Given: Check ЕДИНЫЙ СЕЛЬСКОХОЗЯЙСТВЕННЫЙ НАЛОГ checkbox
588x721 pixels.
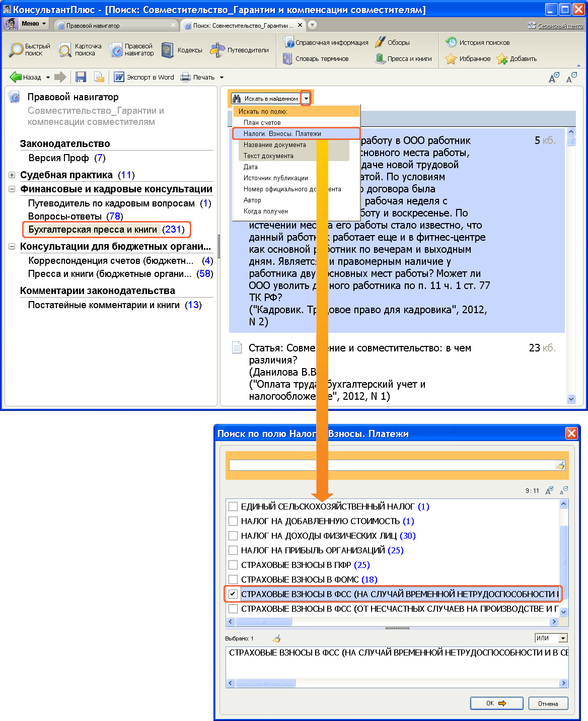Looking at the screenshot, I should pos(233,507).
